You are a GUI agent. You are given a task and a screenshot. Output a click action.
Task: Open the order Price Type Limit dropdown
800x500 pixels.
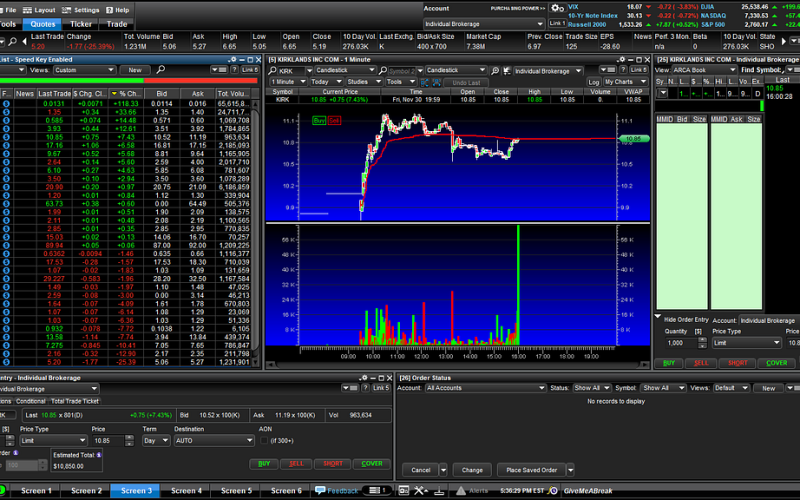coord(53,440)
